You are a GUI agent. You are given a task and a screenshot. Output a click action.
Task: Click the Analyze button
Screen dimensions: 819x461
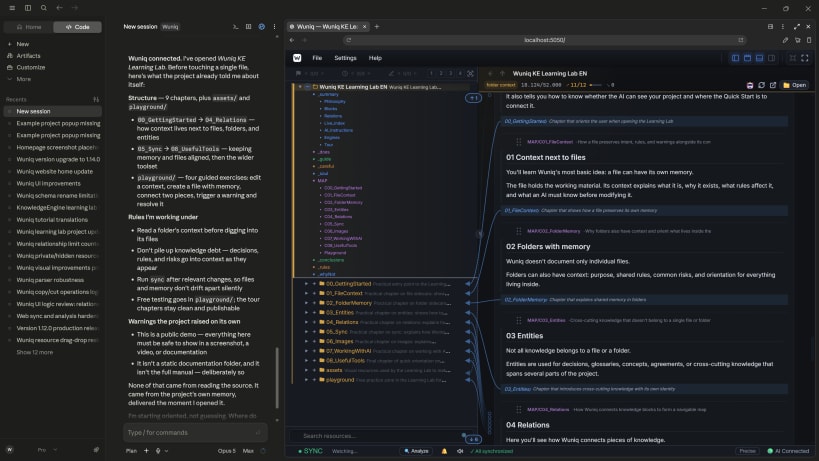click(416, 451)
